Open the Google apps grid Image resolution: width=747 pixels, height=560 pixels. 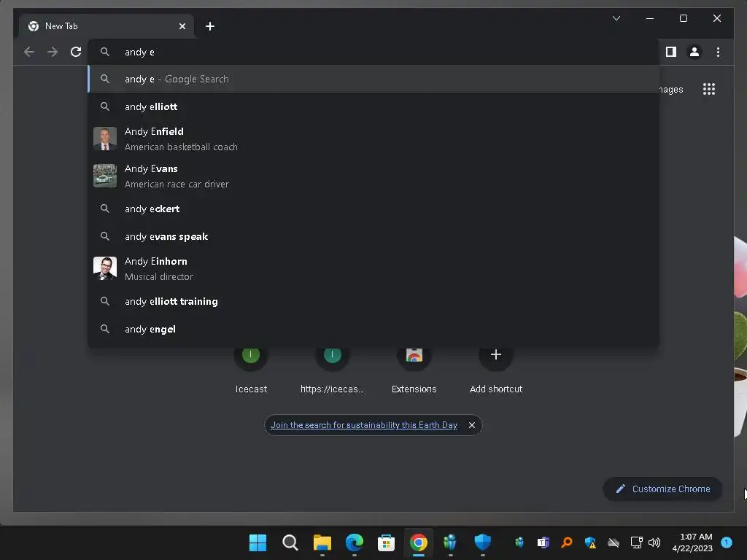tap(709, 89)
